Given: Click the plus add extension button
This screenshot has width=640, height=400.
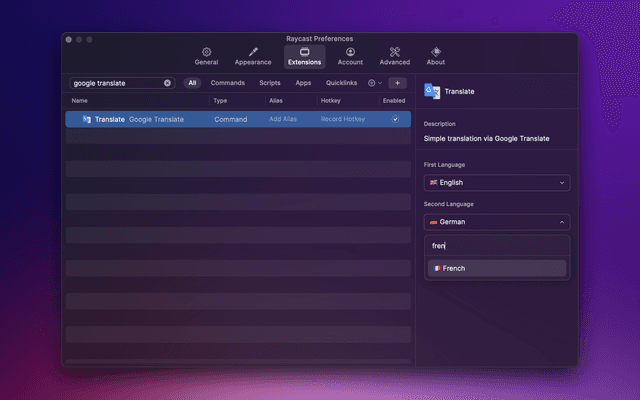Looking at the screenshot, I should [x=397, y=83].
